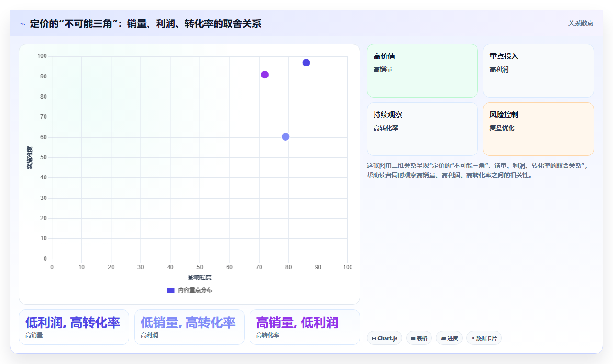Select the 进度 tag chip
This screenshot has width=613, height=364.
coord(449,338)
